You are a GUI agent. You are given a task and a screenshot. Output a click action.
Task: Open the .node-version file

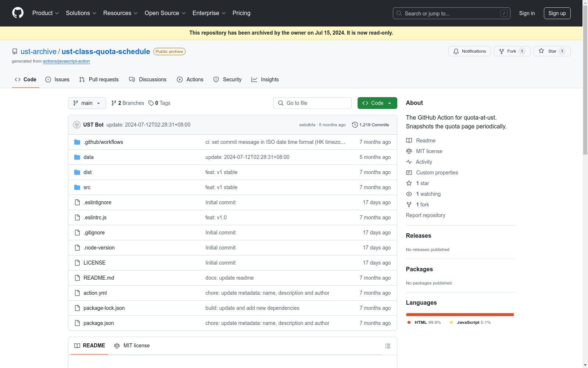pyautogui.click(x=99, y=248)
